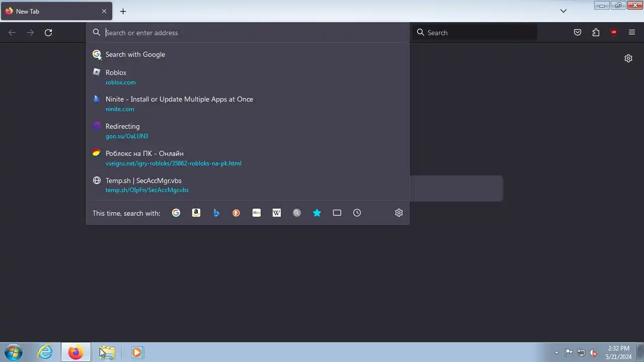Open uBlock Origin extension icon

click(614, 33)
